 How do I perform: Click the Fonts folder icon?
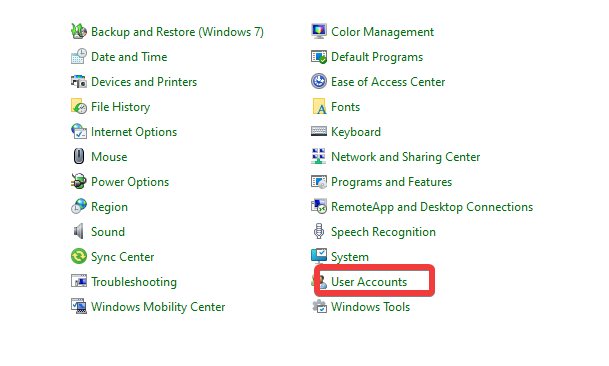coord(319,106)
